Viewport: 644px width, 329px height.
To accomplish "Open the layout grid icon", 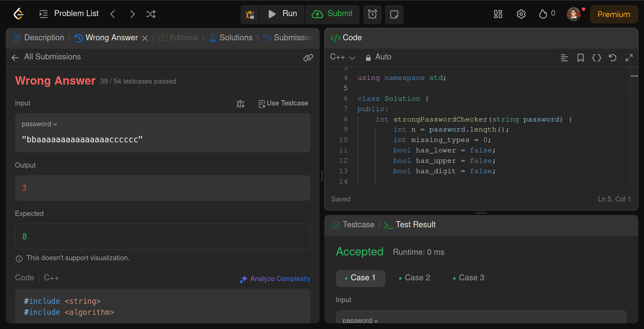I will tap(498, 14).
